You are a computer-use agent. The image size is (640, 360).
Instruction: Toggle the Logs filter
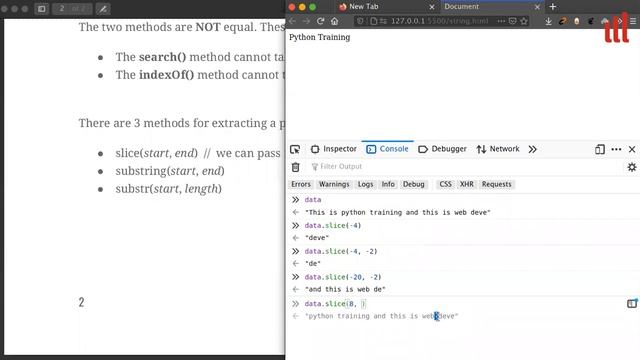[365, 184]
